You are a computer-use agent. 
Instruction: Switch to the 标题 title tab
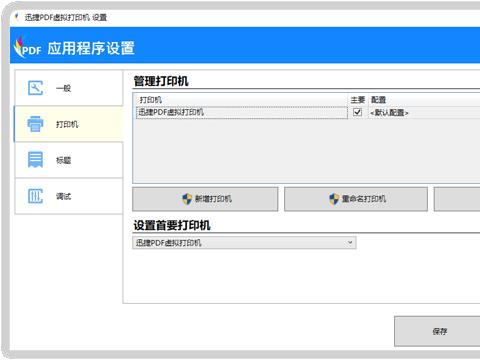click(x=69, y=160)
